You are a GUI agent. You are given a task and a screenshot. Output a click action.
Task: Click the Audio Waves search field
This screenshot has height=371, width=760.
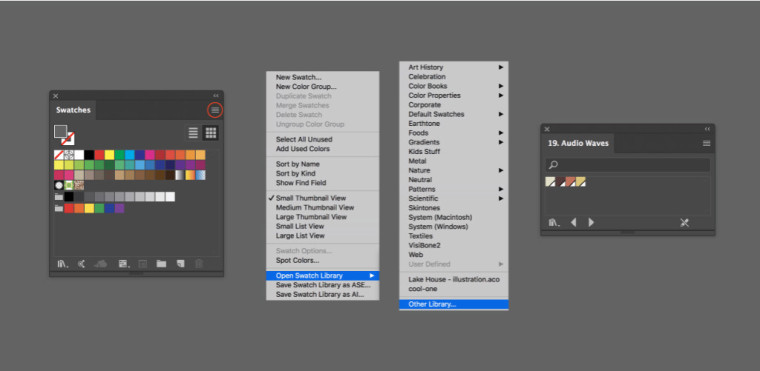(628, 165)
